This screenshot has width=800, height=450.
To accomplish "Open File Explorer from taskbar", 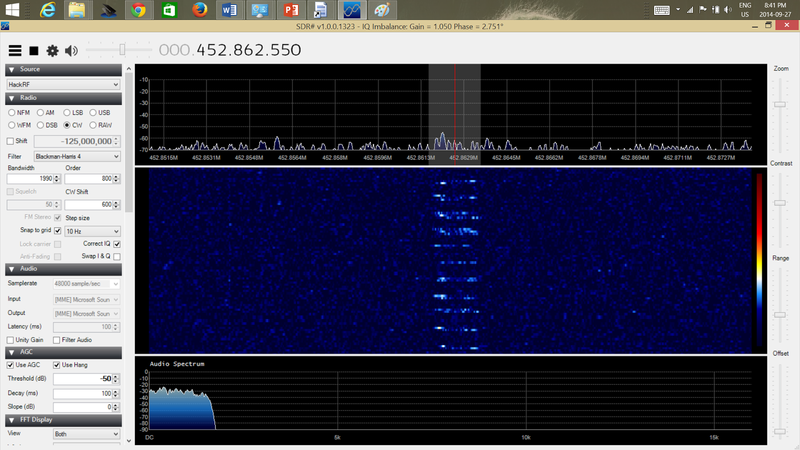I will coord(77,10).
